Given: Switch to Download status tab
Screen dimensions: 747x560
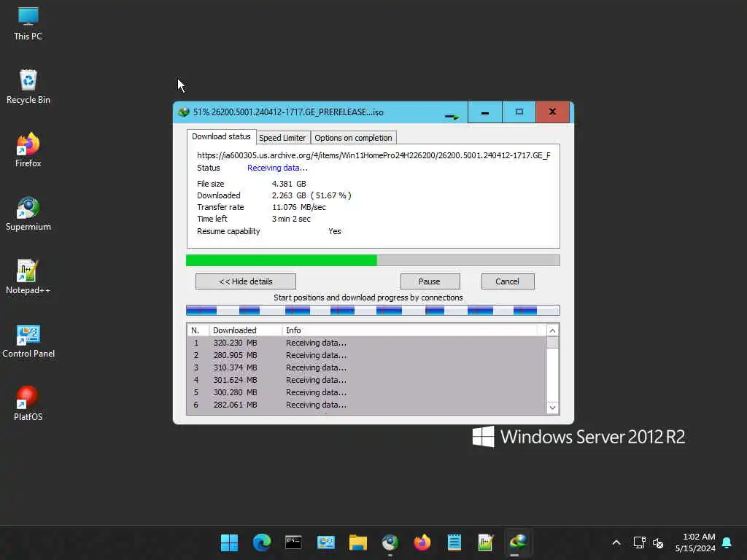Looking at the screenshot, I should point(221,136).
